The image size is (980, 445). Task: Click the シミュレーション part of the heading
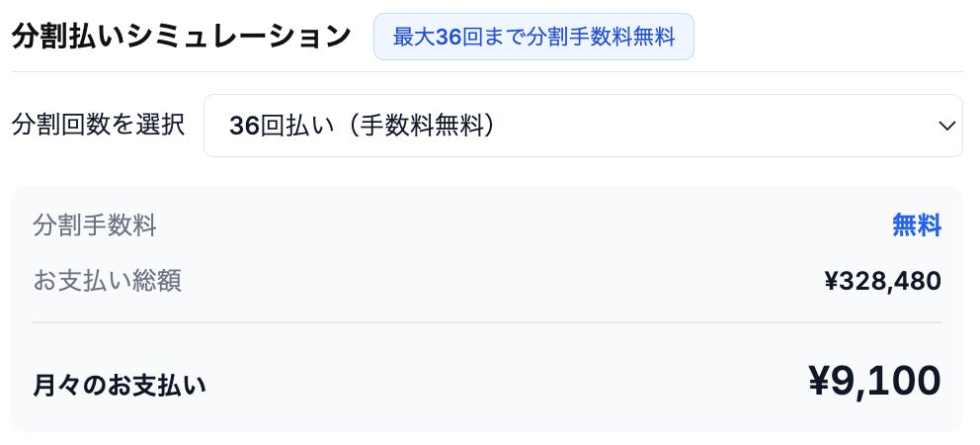coord(239,37)
